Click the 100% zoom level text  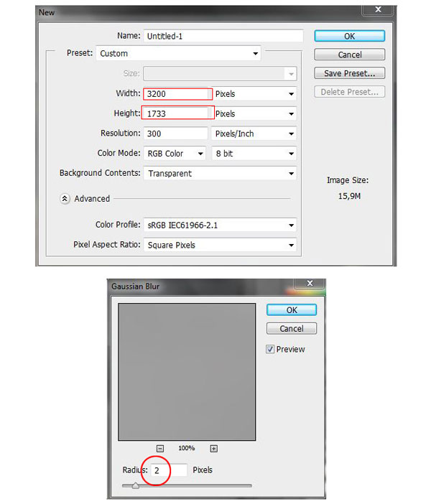tap(187, 448)
